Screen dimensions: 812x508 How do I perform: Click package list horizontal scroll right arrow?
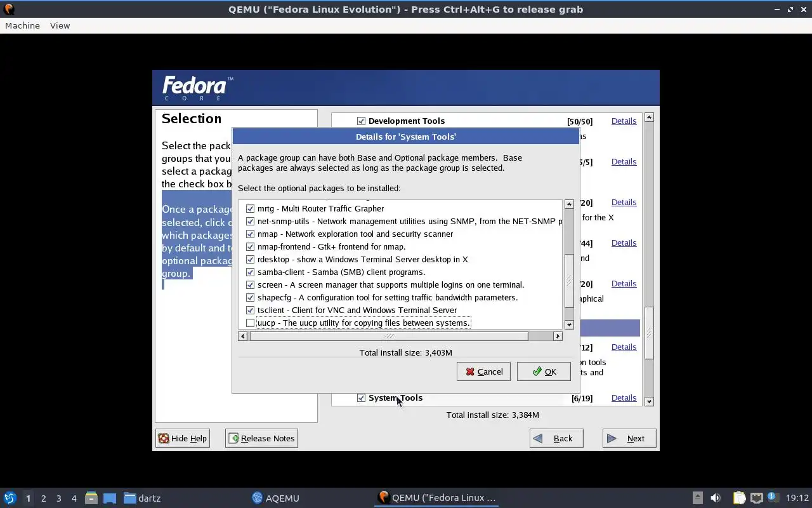[558, 336]
